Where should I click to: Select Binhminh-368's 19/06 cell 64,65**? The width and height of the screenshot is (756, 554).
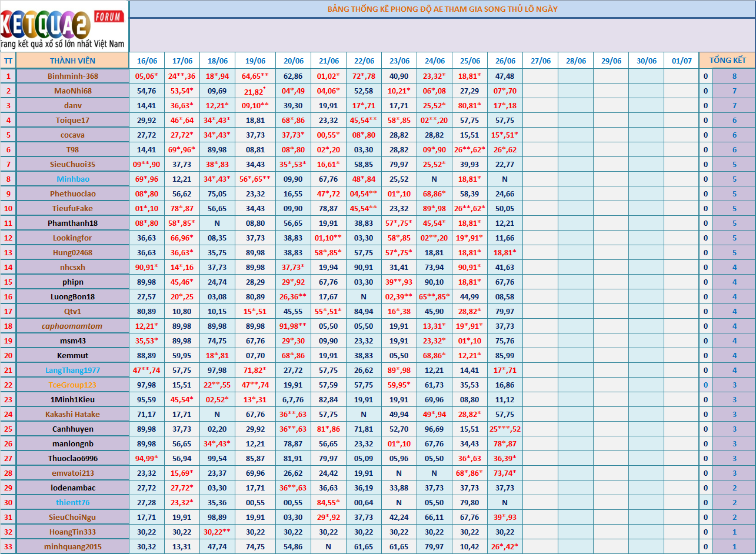point(255,76)
